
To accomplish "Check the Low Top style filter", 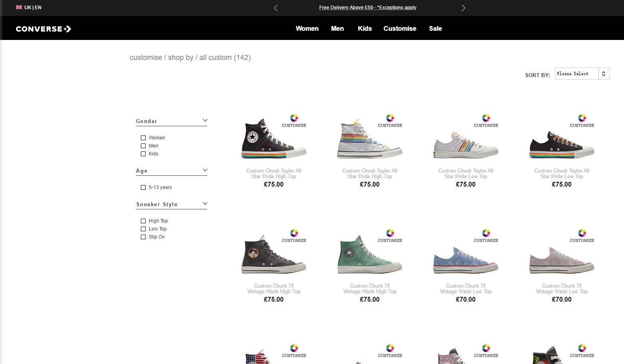I will pyautogui.click(x=143, y=229).
